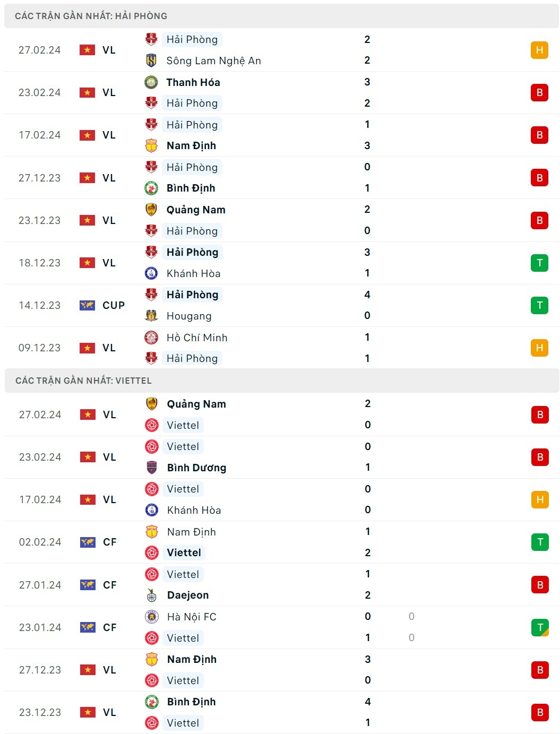The image size is (560, 734).
Task: Click the Hougang team logo
Action: 151,316
